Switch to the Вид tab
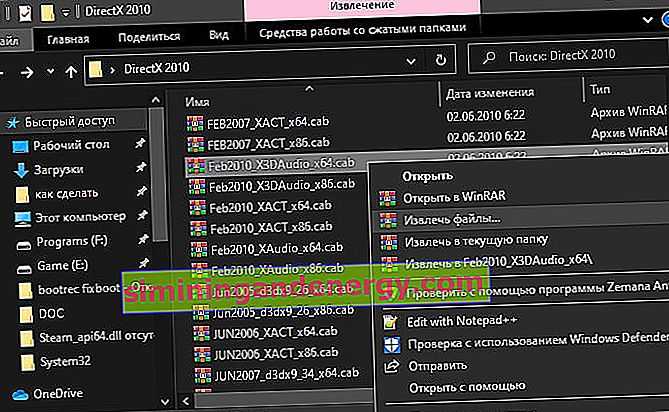 219,35
